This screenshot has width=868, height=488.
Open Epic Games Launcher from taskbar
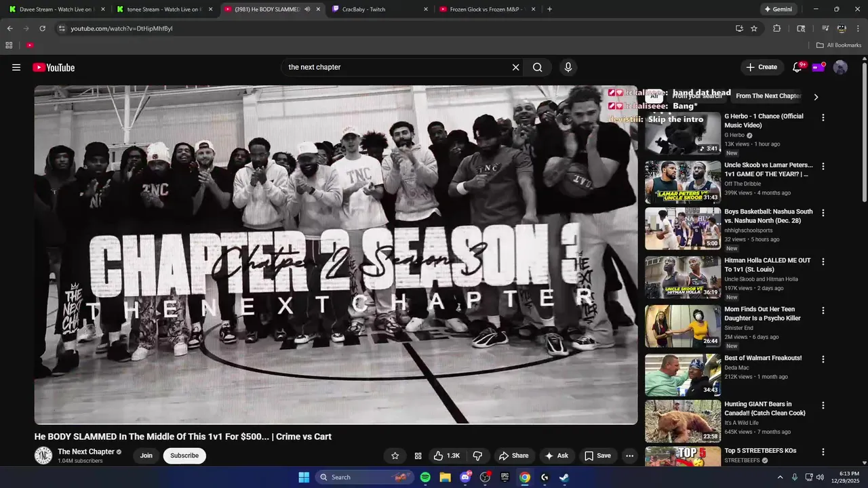(505, 477)
